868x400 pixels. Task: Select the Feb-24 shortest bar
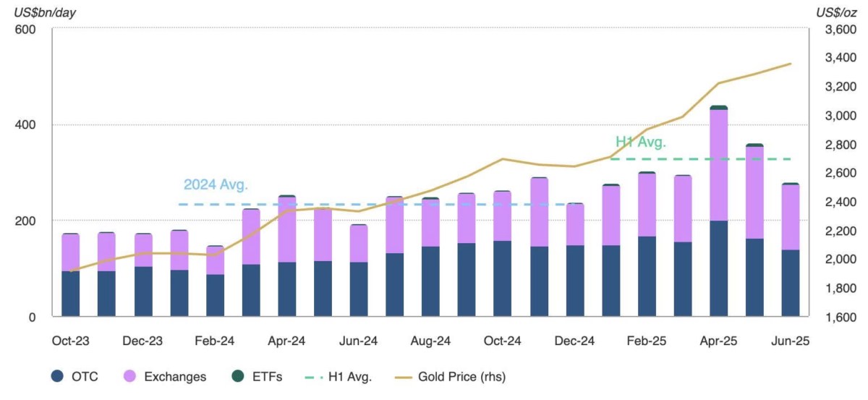(x=215, y=281)
